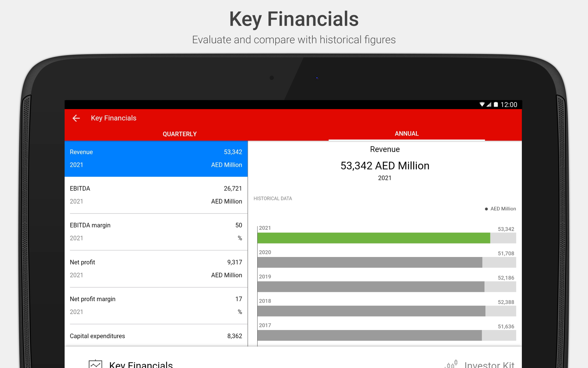Select the Revenue 2021 row
The image size is (588, 368).
coord(156,159)
